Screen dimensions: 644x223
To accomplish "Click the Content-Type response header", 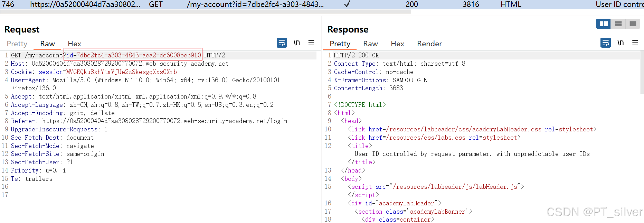I will (x=399, y=64).
